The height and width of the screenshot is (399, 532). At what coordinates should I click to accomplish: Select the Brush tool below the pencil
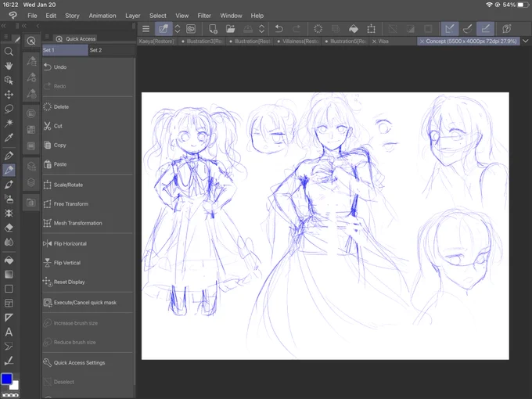click(9, 184)
